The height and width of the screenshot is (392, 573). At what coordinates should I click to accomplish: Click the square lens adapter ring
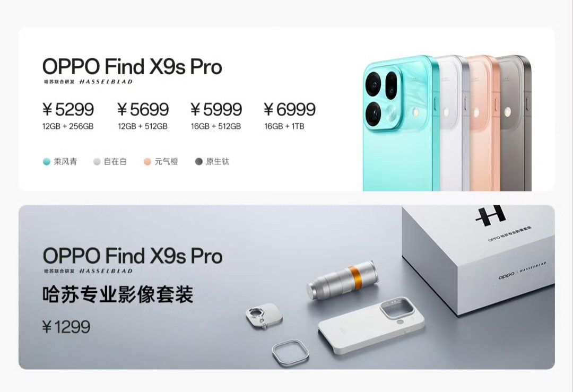pyautogui.click(x=291, y=353)
